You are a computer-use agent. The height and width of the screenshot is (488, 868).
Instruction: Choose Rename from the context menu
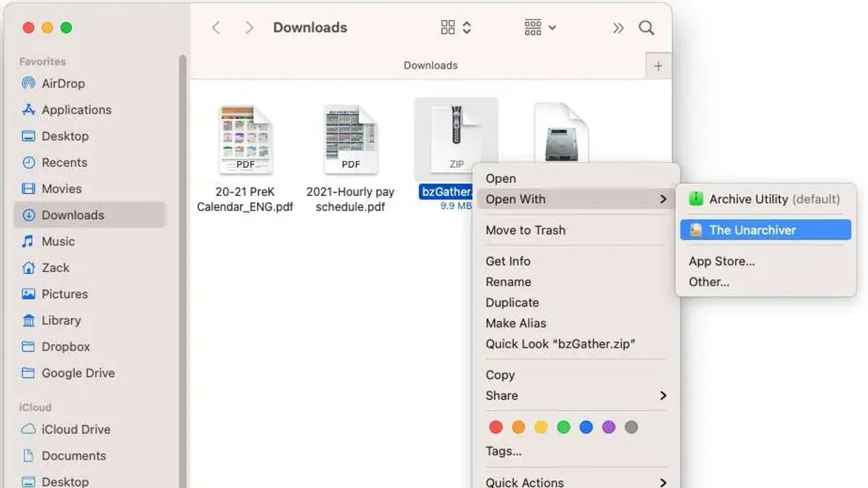pyautogui.click(x=576, y=282)
